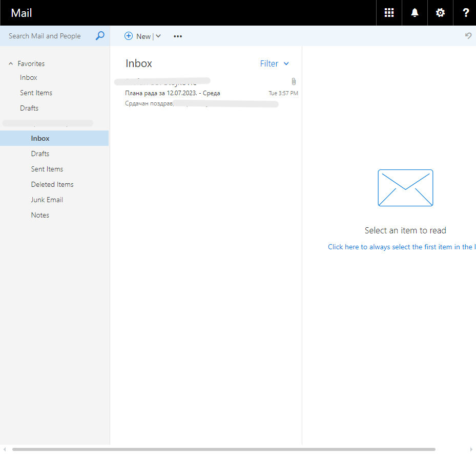
Task: Open the Deleted Items folder
Action: [x=52, y=184]
